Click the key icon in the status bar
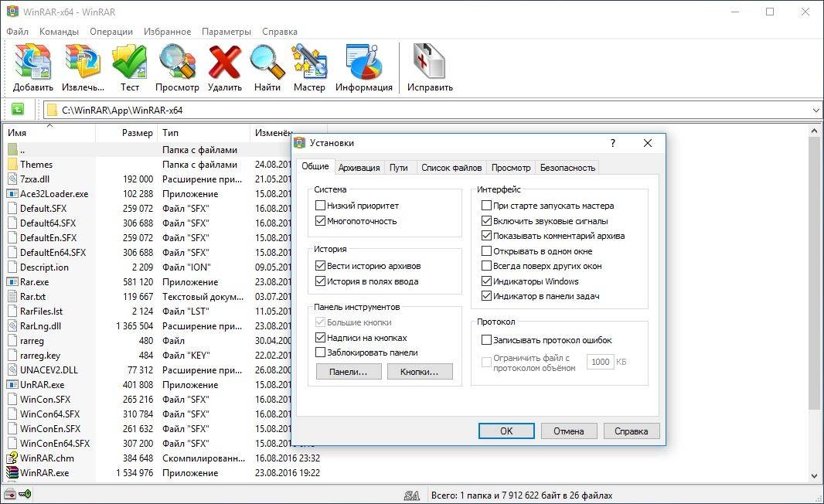The width and height of the screenshot is (824, 504). 25,494
